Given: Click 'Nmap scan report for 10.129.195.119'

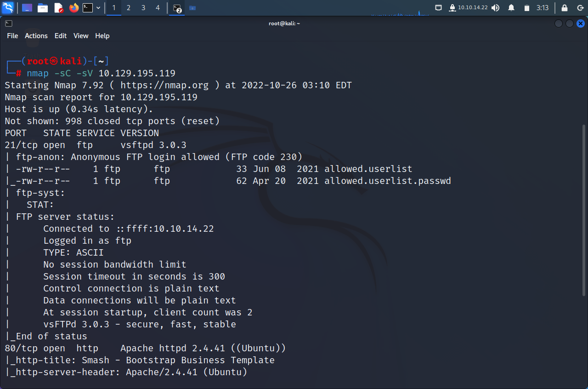Looking at the screenshot, I should [x=101, y=97].
